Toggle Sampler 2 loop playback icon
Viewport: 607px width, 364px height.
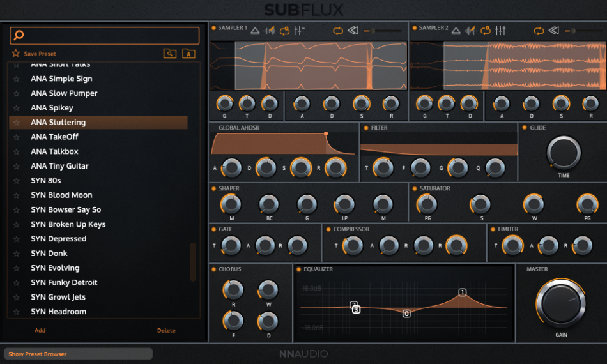pyautogui.click(x=539, y=31)
